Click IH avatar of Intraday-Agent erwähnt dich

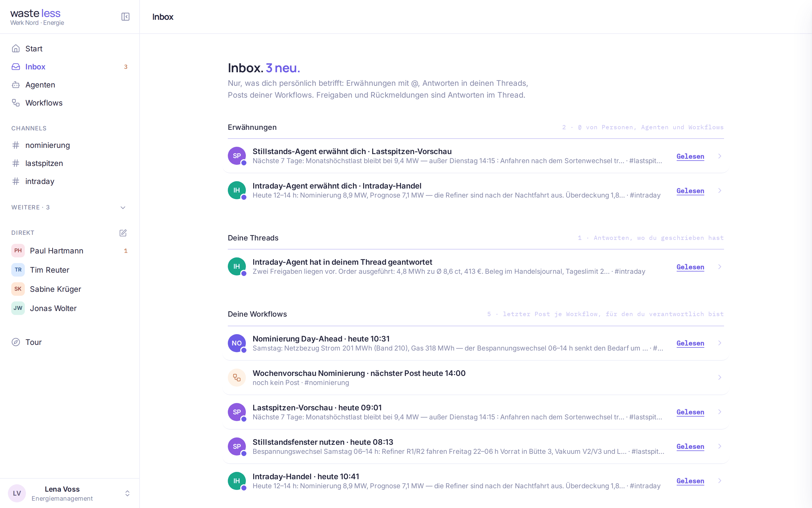(x=237, y=190)
